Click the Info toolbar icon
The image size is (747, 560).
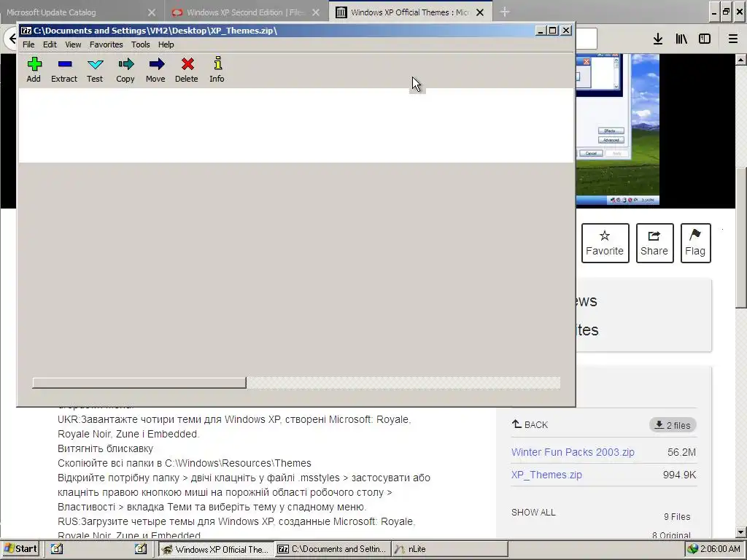tap(217, 69)
